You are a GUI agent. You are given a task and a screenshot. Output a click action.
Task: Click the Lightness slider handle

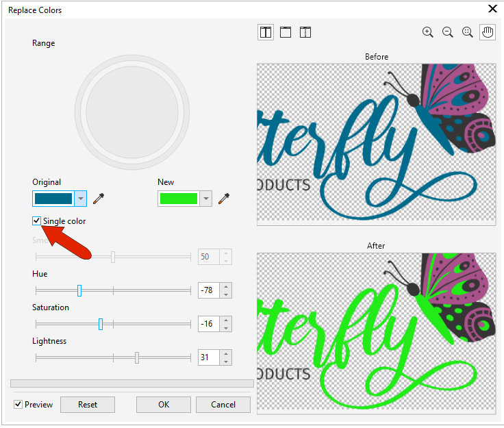(137, 357)
